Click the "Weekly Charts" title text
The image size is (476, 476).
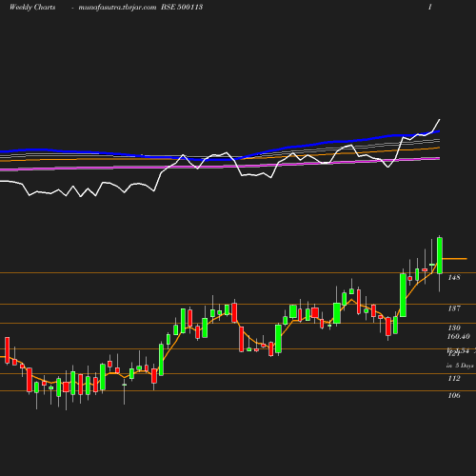(32, 8)
